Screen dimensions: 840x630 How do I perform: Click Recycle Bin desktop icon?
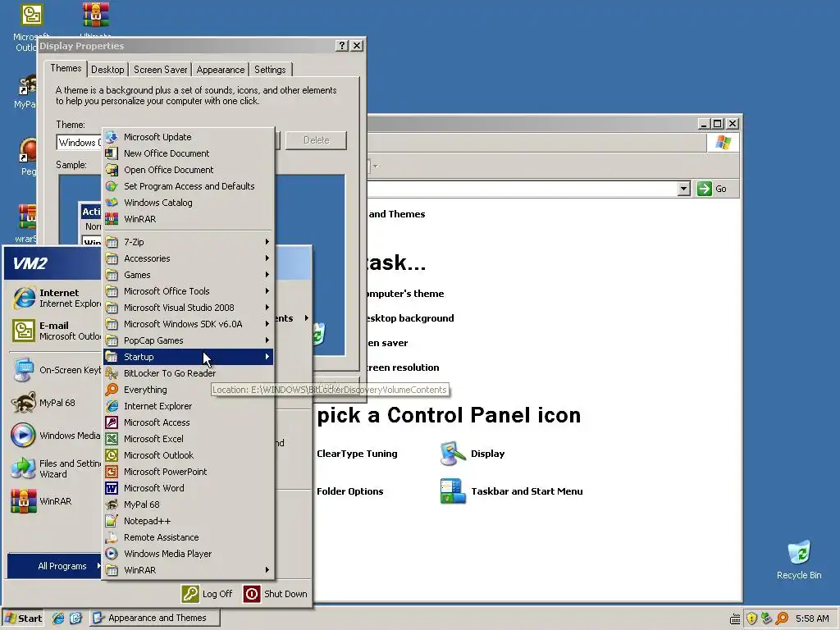(x=799, y=559)
